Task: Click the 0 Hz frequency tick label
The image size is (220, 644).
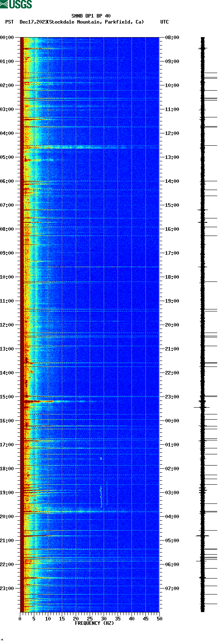Action: (x=20, y=619)
